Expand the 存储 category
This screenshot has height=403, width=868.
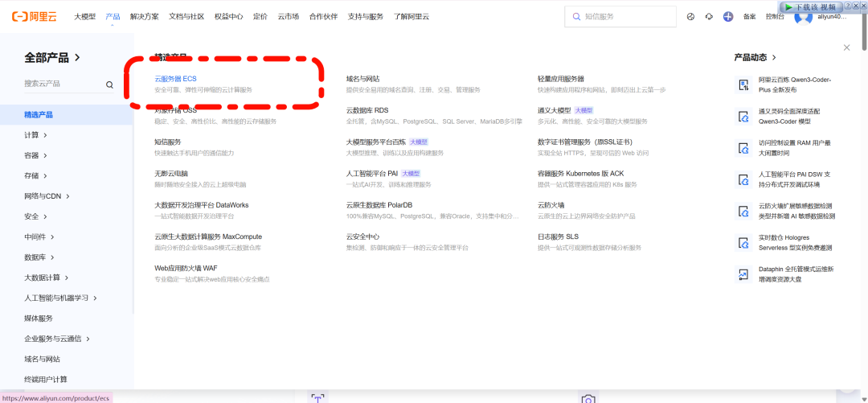35,175
